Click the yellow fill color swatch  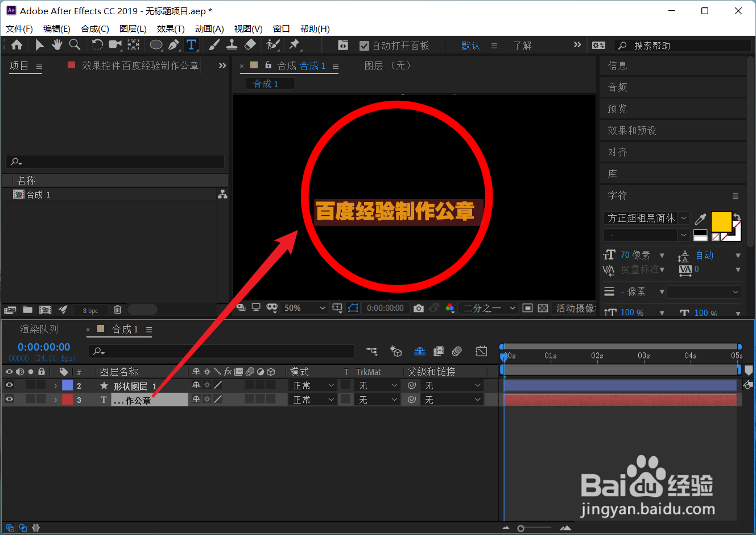coord(721,221)
